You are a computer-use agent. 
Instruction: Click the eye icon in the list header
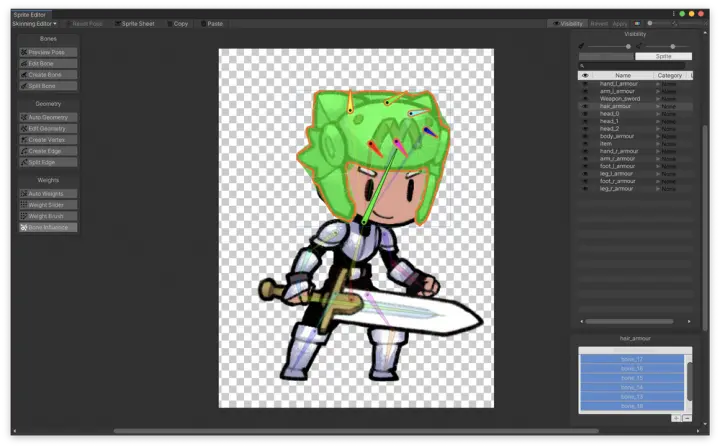(x=585, y=75)
